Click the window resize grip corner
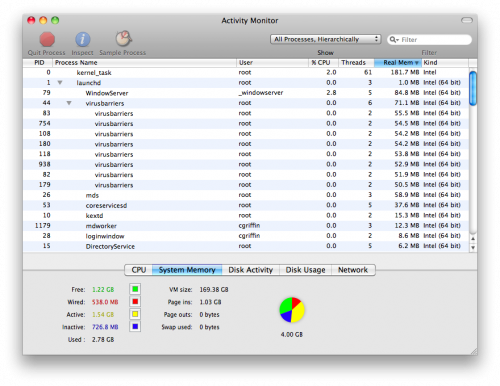The width and height of the screenshot is (500, 386). pos(473,351)
